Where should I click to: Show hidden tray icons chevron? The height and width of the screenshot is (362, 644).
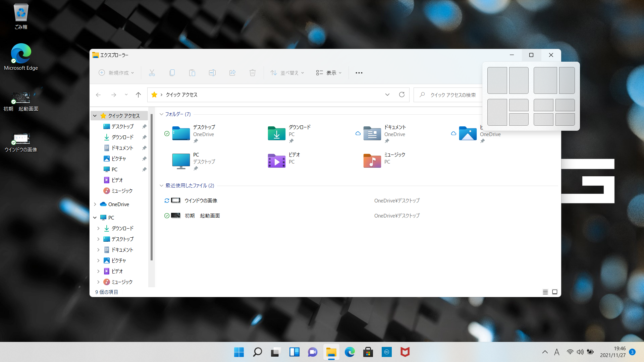tap(545, 352)
